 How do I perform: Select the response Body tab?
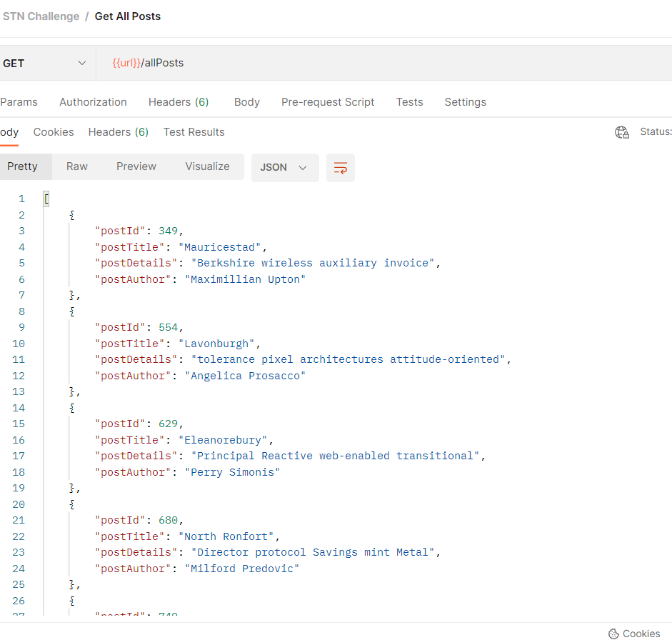click(9, 132)
